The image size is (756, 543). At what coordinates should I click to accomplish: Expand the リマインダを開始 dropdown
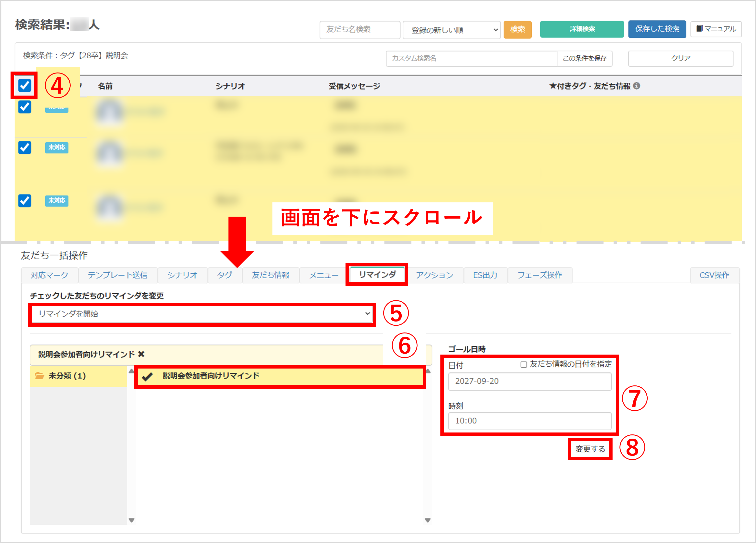click(x=202, y=314)
